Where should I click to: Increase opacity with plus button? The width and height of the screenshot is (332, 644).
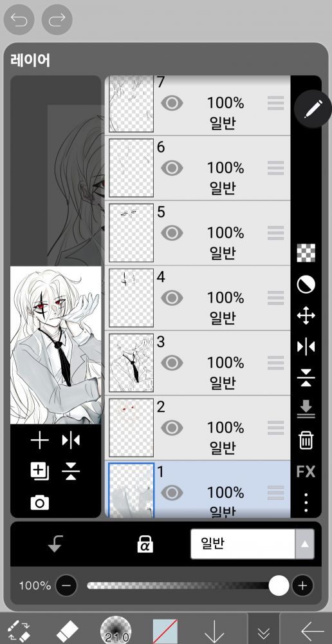[x=302, y=585]
